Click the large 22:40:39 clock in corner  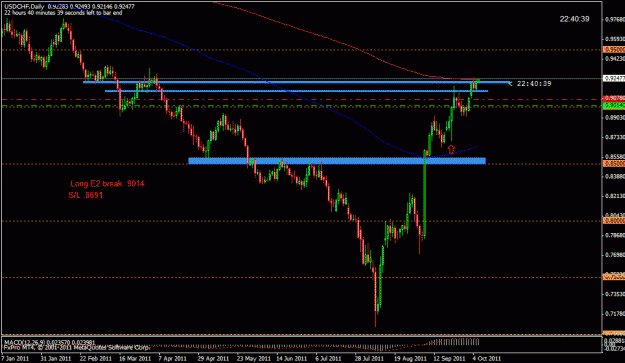pyautogui.click(x=574, y=19)
